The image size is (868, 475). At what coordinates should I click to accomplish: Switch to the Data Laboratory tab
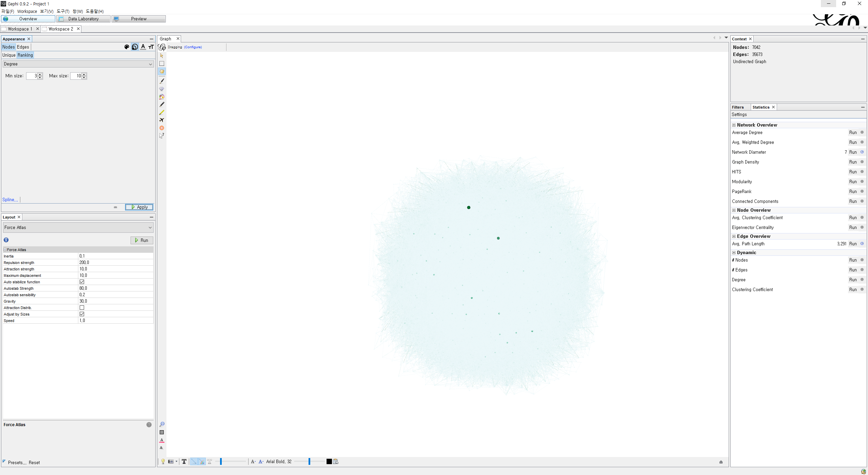click(x=83, y=19)
